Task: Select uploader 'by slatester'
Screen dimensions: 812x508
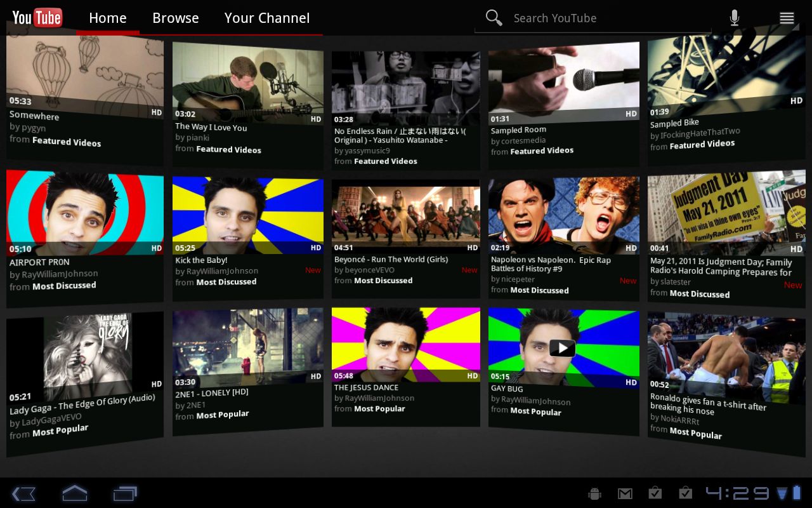Action: (671, 281)
